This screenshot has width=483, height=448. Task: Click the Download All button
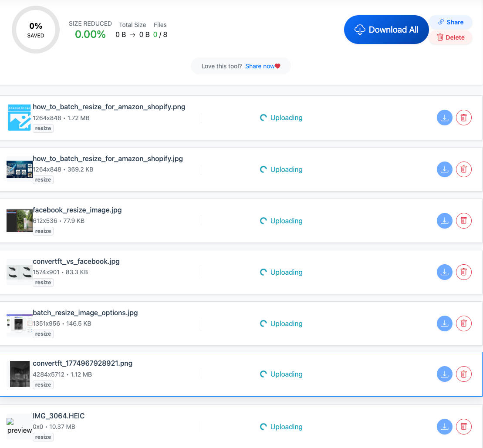[386, 30]
